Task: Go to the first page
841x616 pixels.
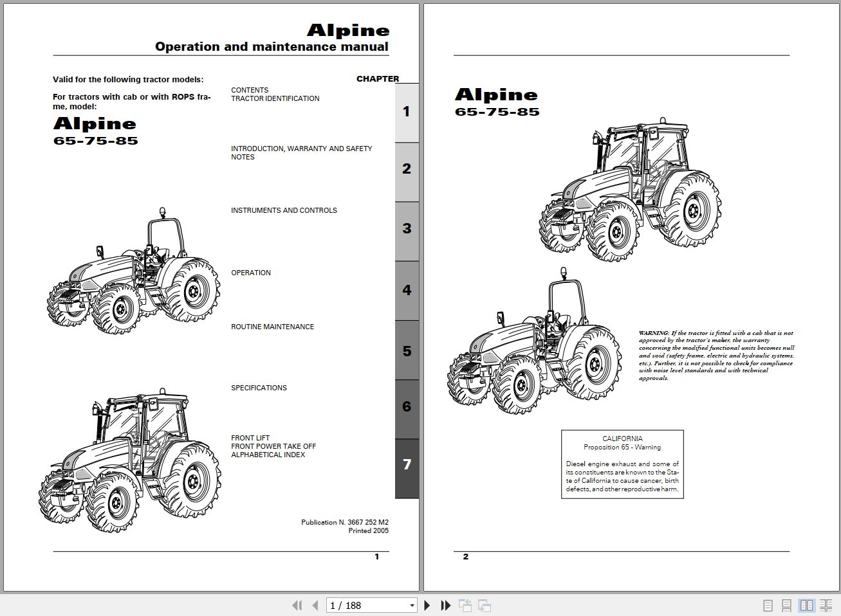Action: pyautogui.click(x=297, y=605)
